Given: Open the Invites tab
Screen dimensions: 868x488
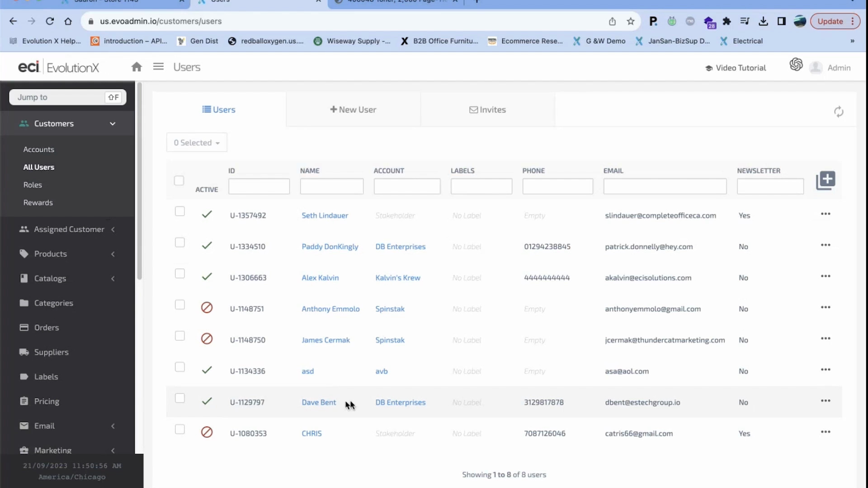Looking at the screenshot, I should pyautogui.click(x=487, y=110).
